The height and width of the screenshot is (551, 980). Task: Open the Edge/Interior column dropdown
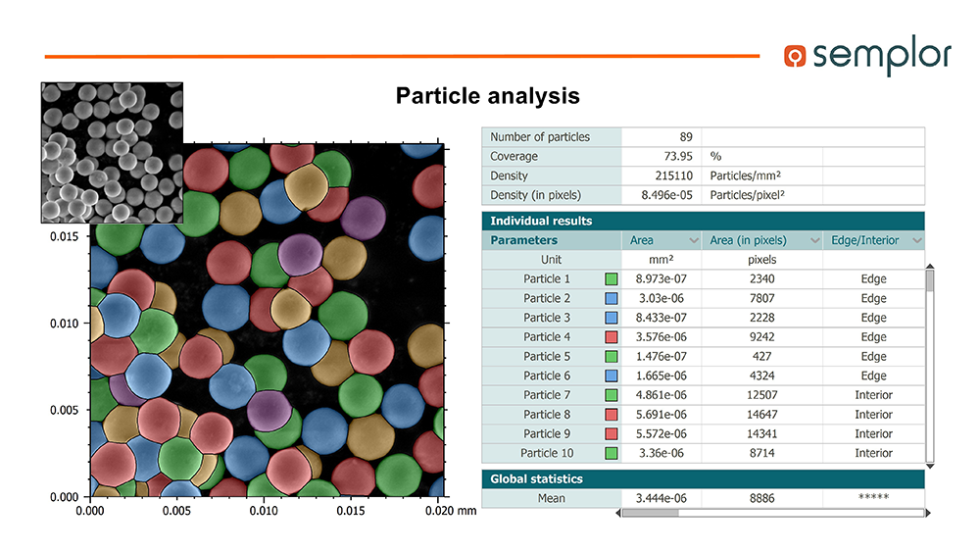917,240
